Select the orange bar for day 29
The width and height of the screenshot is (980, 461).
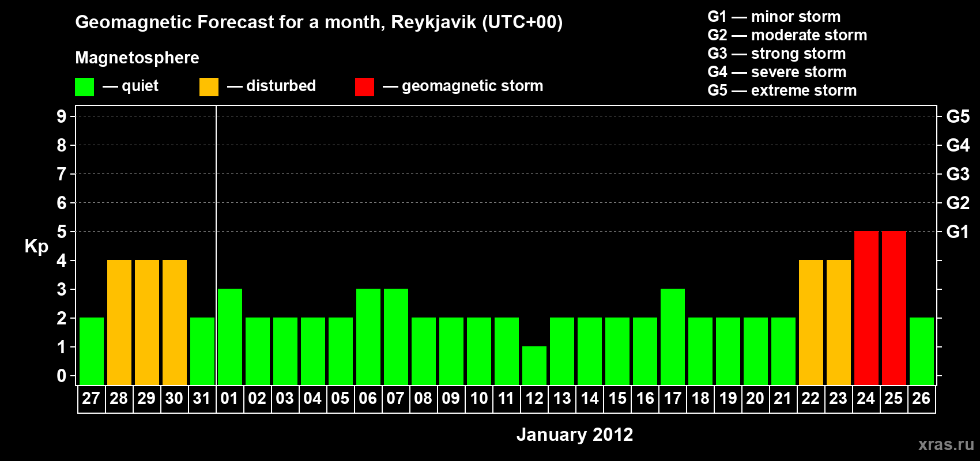click(147, 322)
